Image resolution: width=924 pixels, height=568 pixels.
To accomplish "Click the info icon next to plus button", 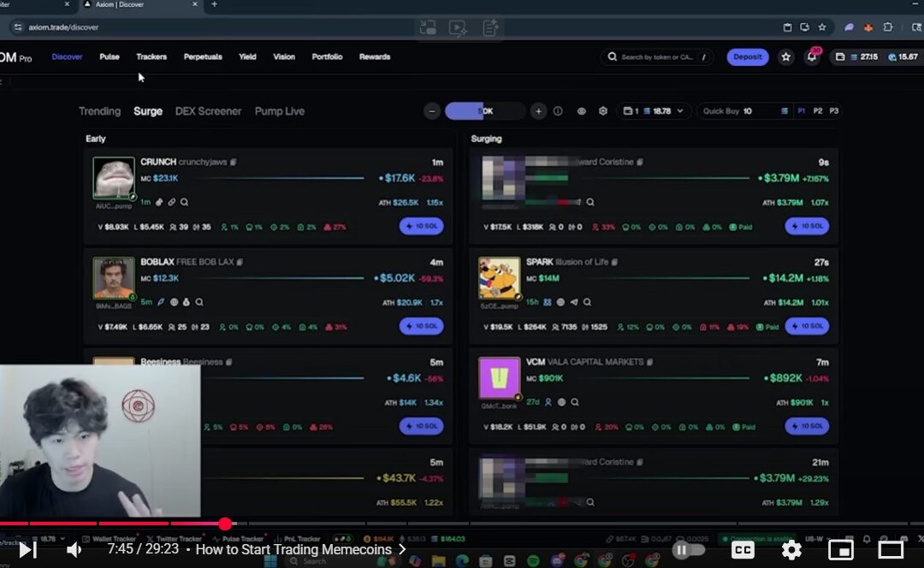I will point(558,110).
